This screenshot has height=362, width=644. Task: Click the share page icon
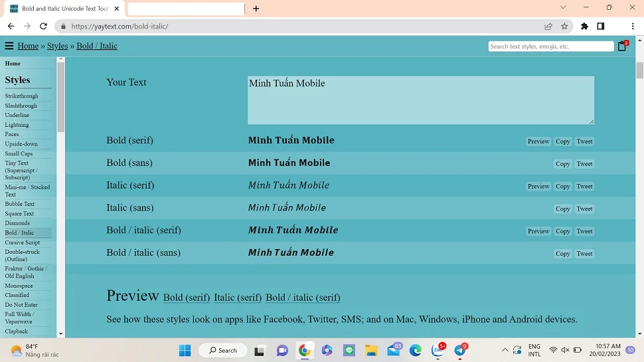point(548,27)
